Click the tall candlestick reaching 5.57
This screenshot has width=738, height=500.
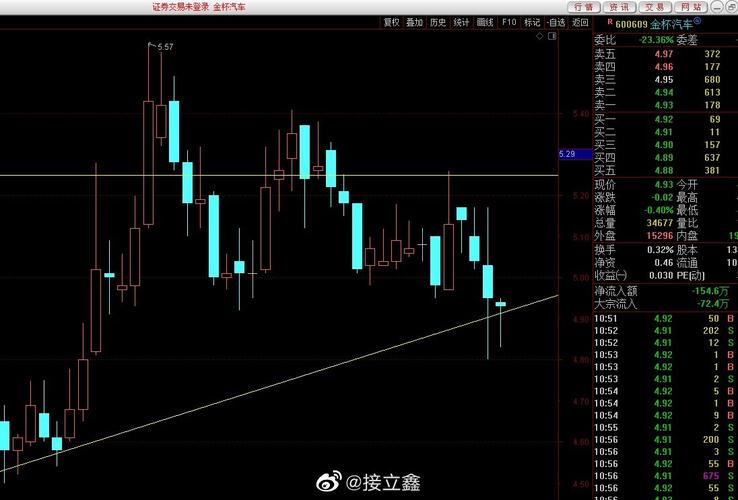pos(148,162)
